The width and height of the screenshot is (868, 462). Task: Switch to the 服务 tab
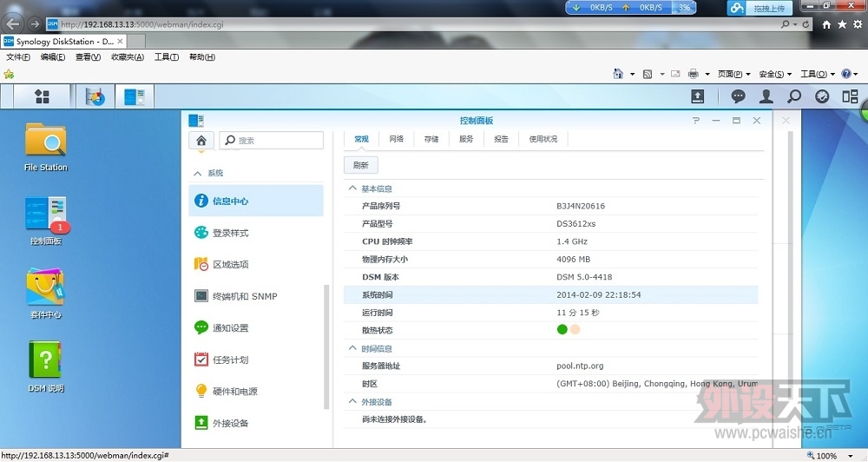click(466, 139)
